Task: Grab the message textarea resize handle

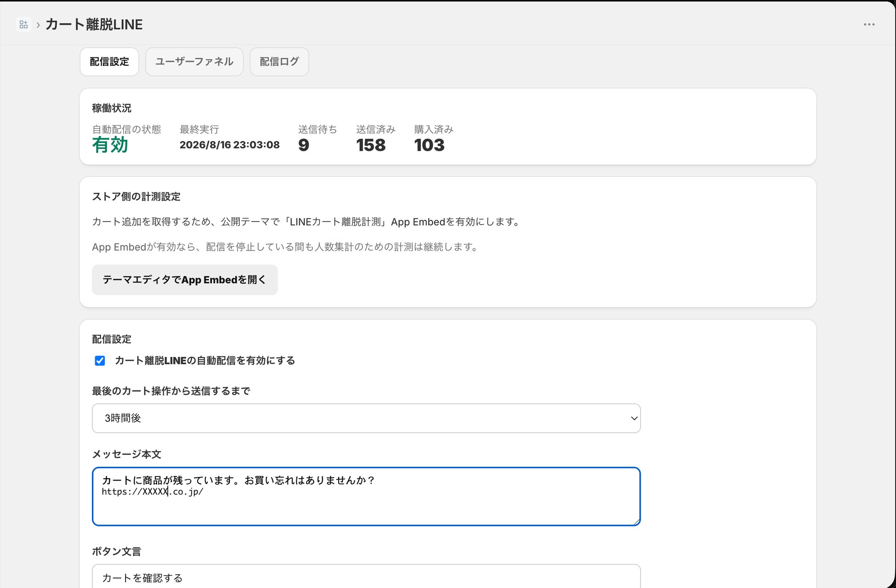Action: (x=636, y=521)
